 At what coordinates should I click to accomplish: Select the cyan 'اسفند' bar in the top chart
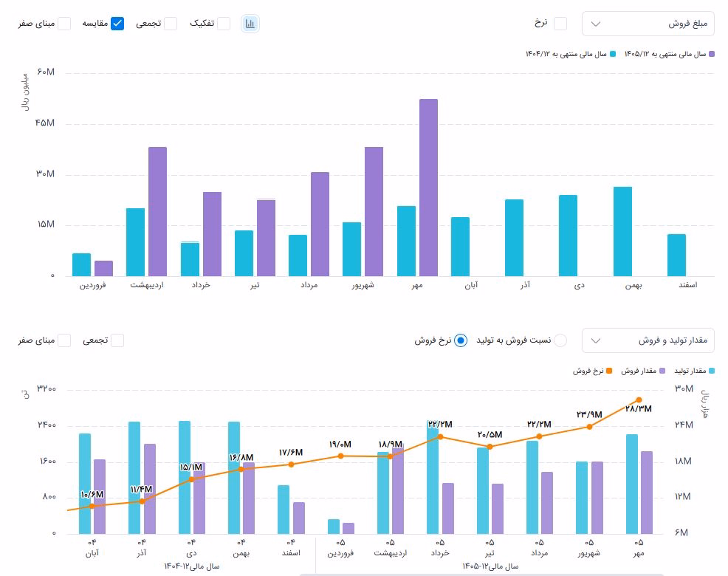click(x=676, y=255)
